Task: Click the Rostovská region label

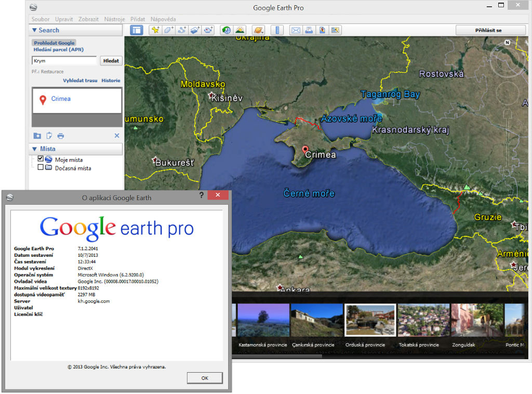Action: tap(441, 74)
